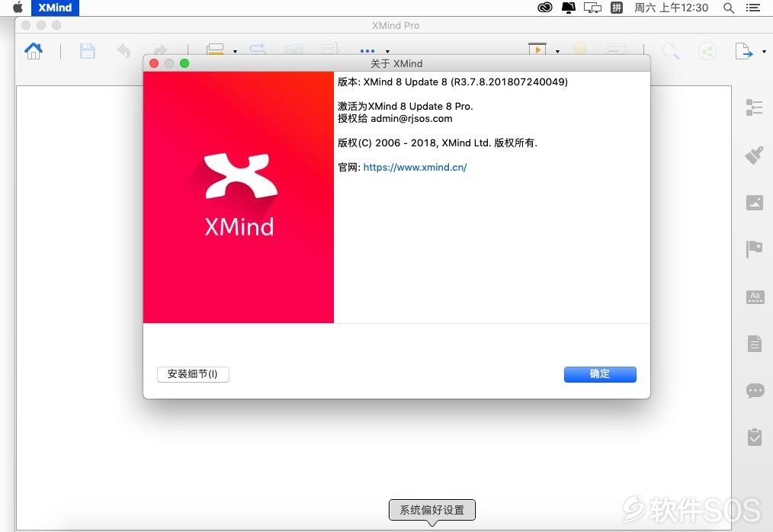Click the green Share icon
The height and width of the screenshot is (532, 773).
click(x=707, y=51)
